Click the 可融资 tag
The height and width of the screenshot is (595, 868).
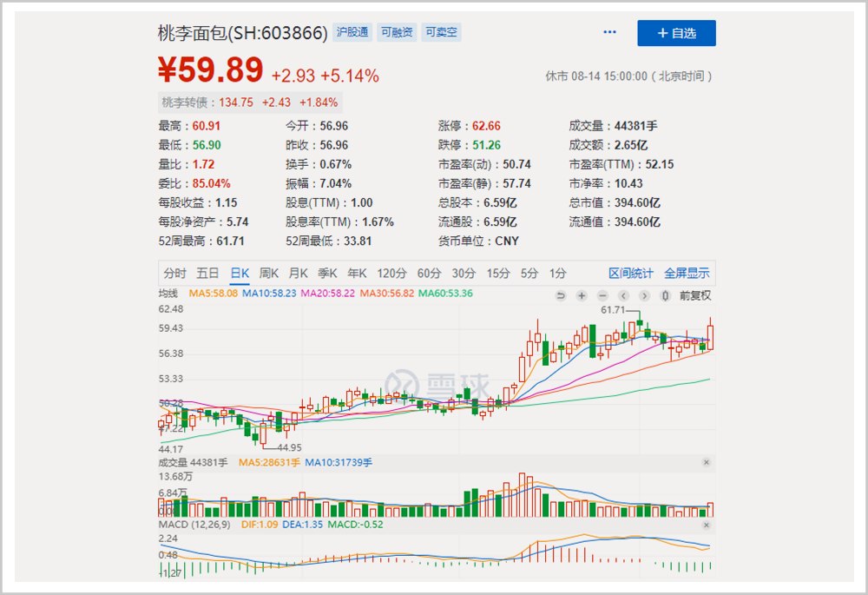pyautogui.click(x=397, y=32)
